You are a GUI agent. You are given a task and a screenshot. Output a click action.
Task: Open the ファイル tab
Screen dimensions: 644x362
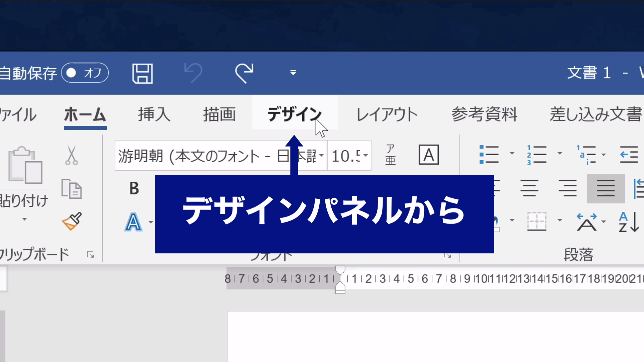coord(17,115)
